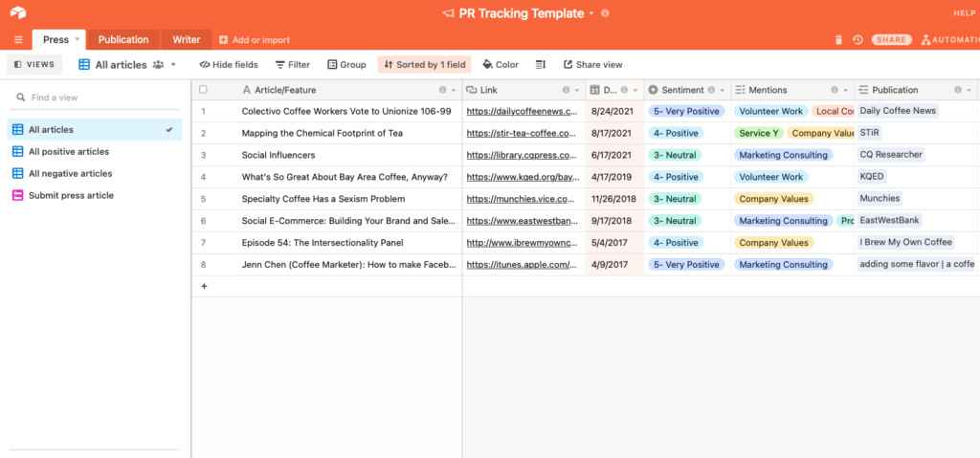980x458 pixels.
Task: Toggle the Views sidebar button
Action: 34,64
